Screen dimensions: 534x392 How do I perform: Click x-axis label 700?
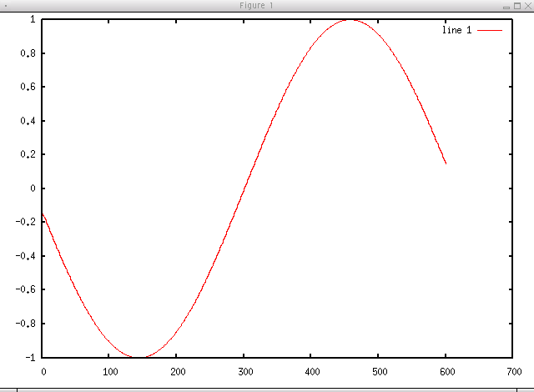(x=514, y=372)
